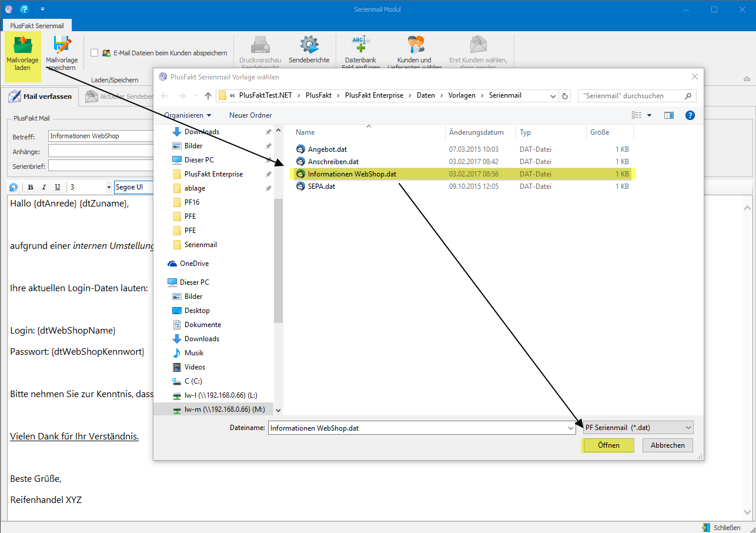Click Vorlagen in the breadcrumb path
The height and width of the screenshot is (533, 756).
coord(461,95)
